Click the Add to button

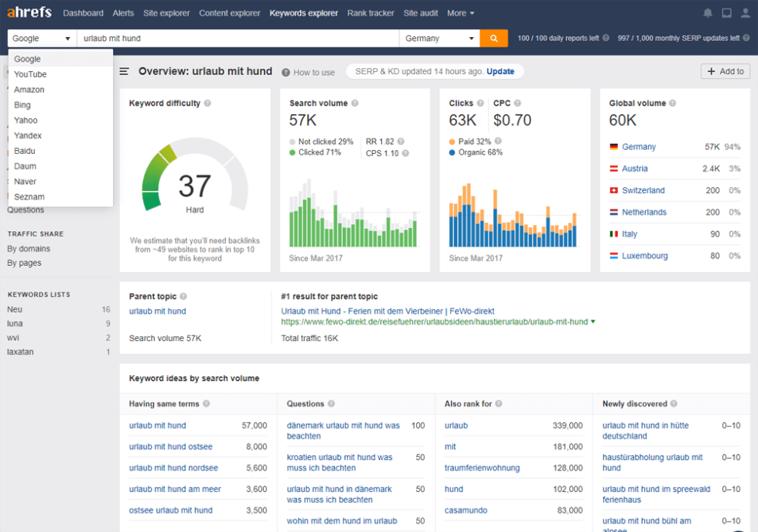[x=725, y=70]
